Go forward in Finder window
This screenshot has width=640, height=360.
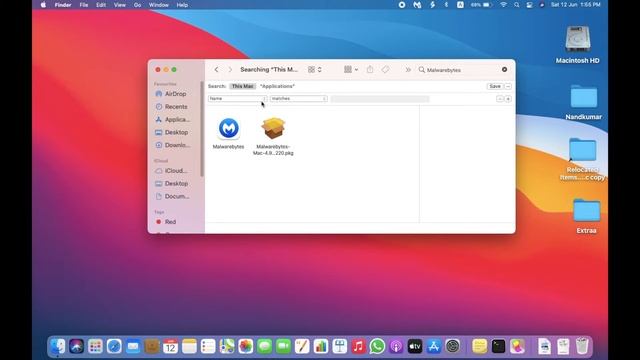tap(230, 70)
